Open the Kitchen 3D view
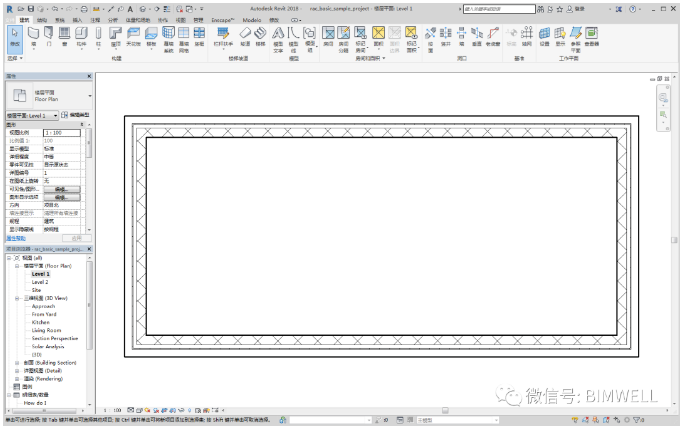Viewport: 686px width, 428px height. (x=41, y=322)
